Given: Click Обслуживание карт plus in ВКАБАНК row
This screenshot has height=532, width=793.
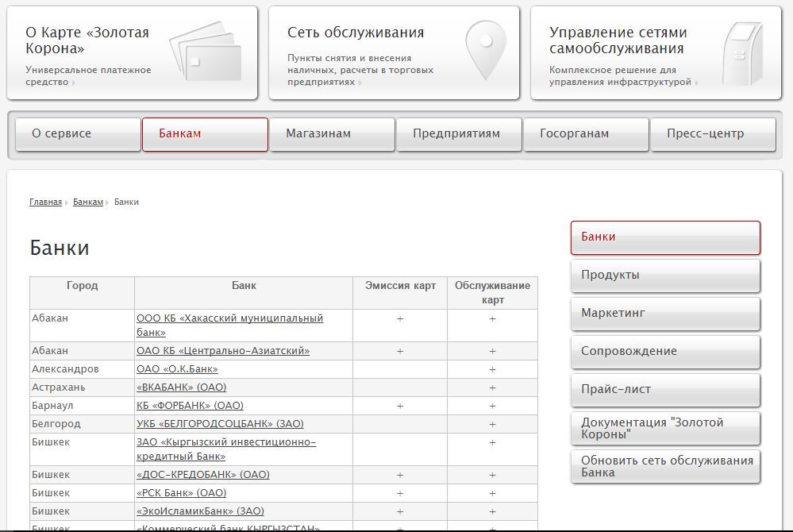Looking at the screenshot, I should point(493,387).
